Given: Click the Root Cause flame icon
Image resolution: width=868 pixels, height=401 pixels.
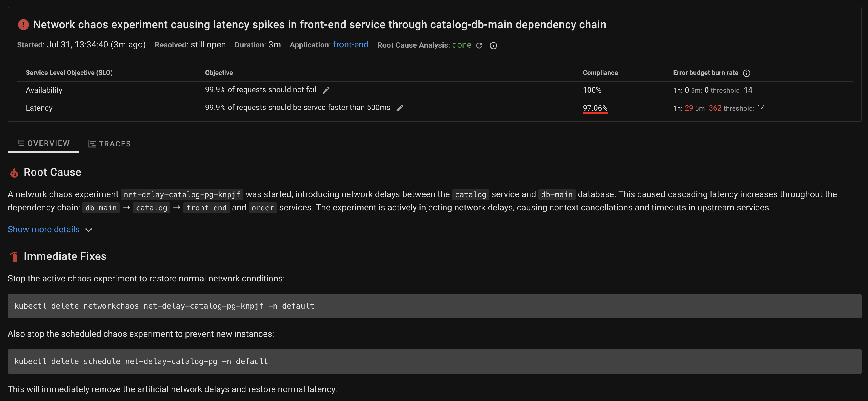Looking at the screenshot, I should 14,173.
